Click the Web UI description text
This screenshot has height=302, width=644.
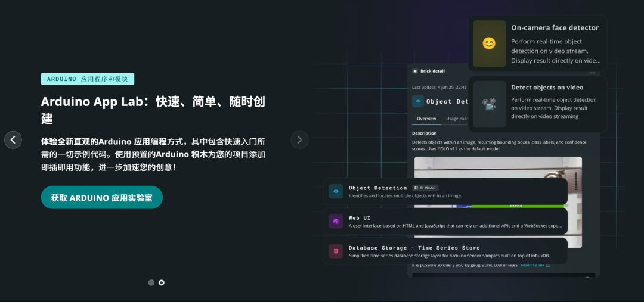(x=456, y=226)
